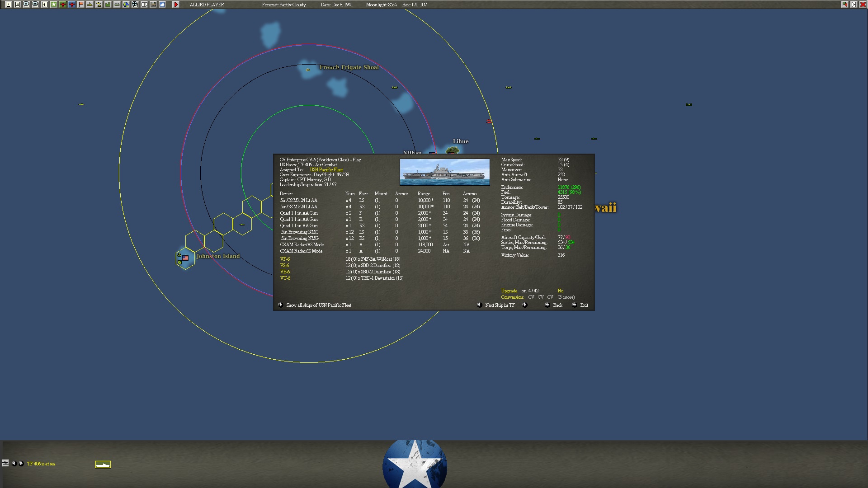Click the cloud weather toolbar icon
The width and height of the screenshot is (868, 488).
click(162, 5)
